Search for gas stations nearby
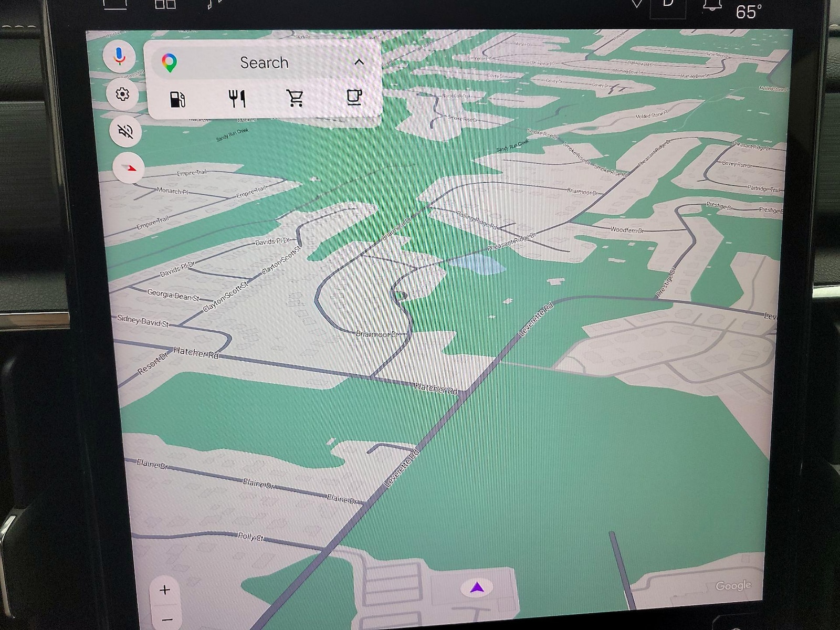840x630 pixels. coord(177,99)
